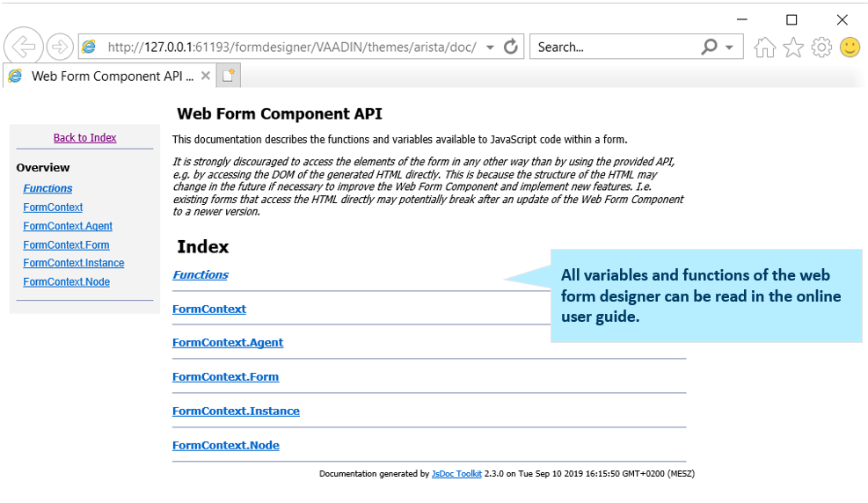This screenshot has width=868, height=503.
Task: Open the Functions link in the sidebar
Action: coord(47,189)
